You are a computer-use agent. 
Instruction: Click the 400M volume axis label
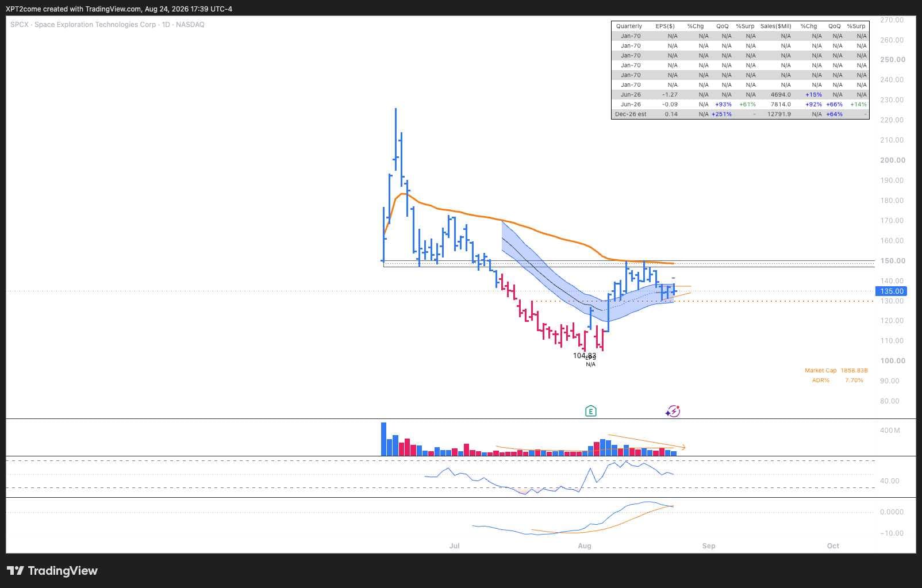[890, 431]
